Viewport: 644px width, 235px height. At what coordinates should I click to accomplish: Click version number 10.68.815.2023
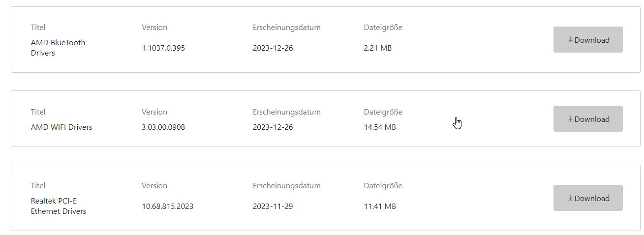[x=167, y=206]
